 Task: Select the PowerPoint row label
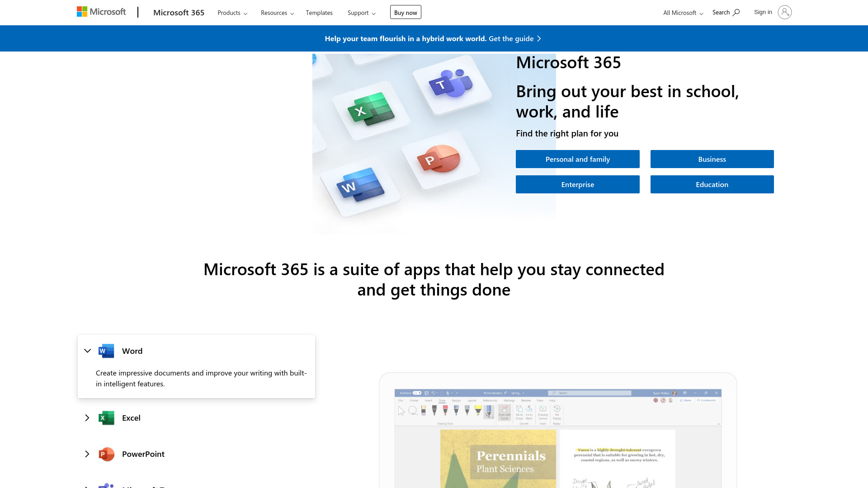coord(143,454)
